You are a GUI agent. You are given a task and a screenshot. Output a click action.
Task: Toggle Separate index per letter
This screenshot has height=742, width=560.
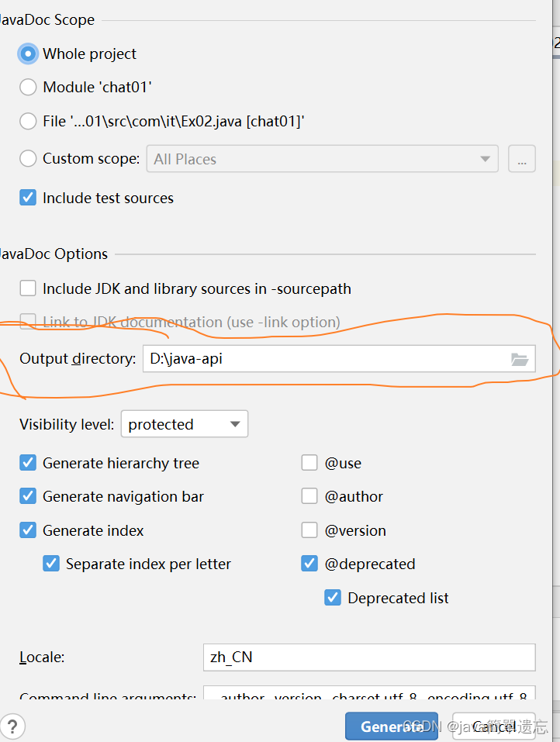coord(51,564)
